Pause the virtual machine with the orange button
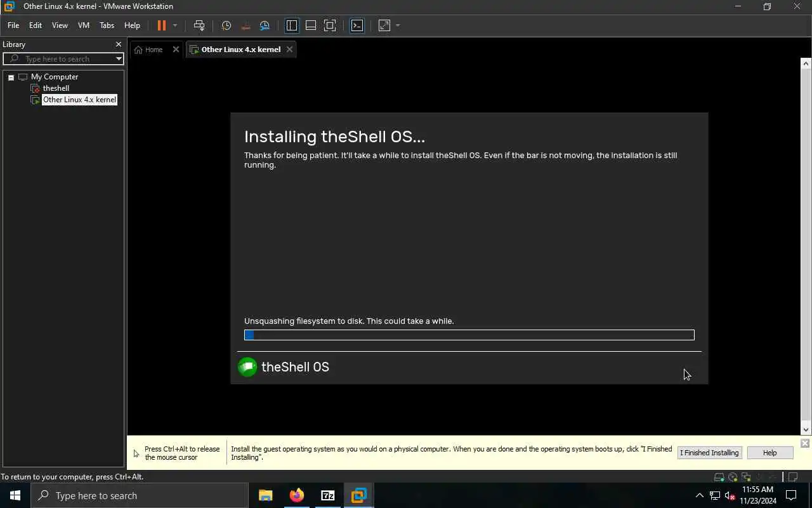This screenshot has width=812, height=508. click(x=161, y=25)
